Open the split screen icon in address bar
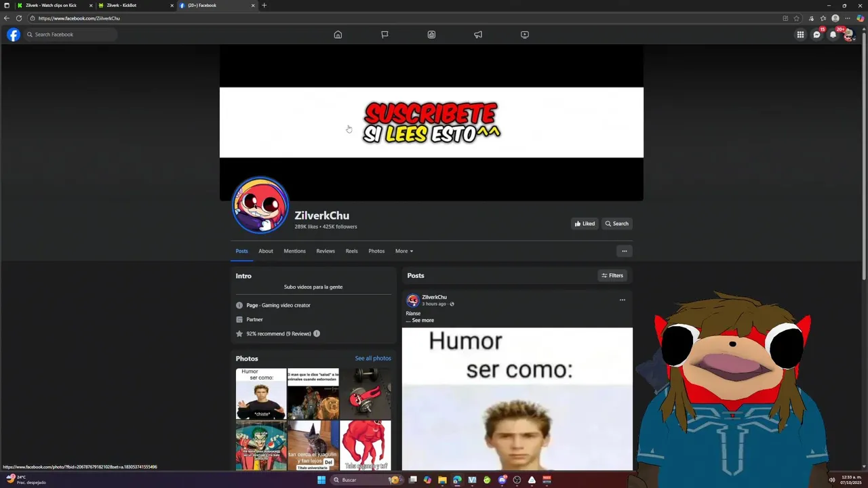The image size is (868, 488). (x=785, y=18)
